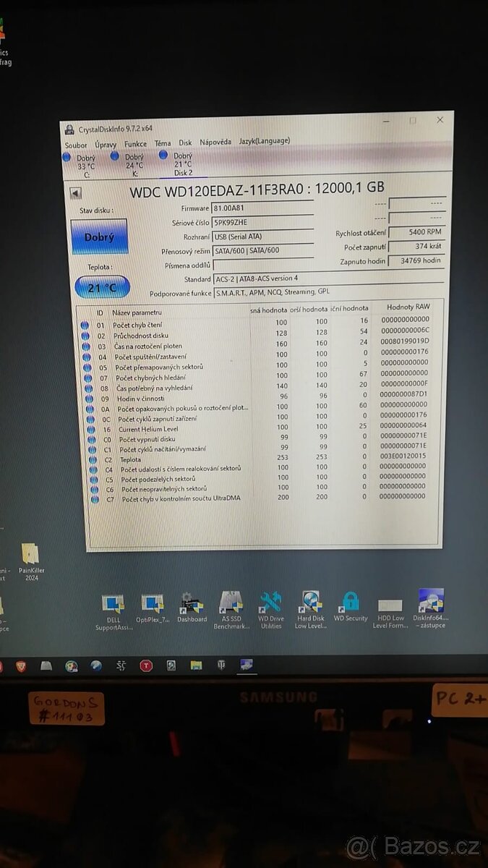Screen dimensions: 488x868
Task: Click the blue status dot of row 01
Action: click(86, 325)
